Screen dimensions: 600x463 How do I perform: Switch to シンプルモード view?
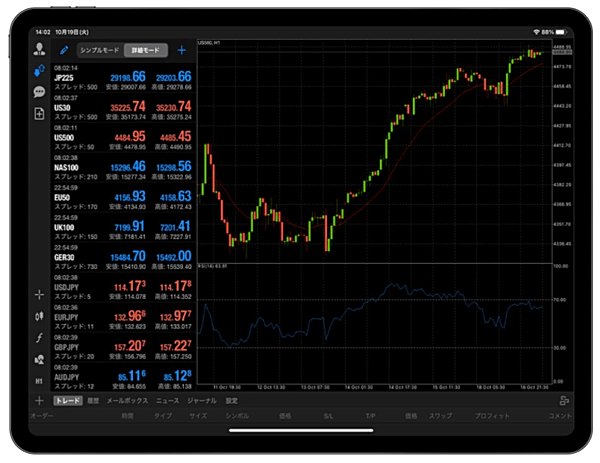pyautogui.click(x=100, y=50)
